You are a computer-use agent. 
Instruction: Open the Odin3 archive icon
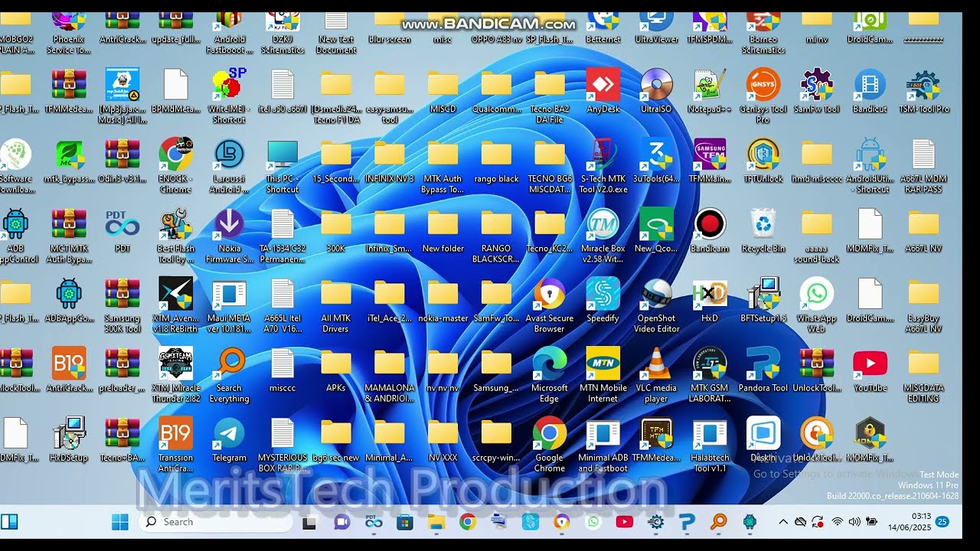point(122,161)
